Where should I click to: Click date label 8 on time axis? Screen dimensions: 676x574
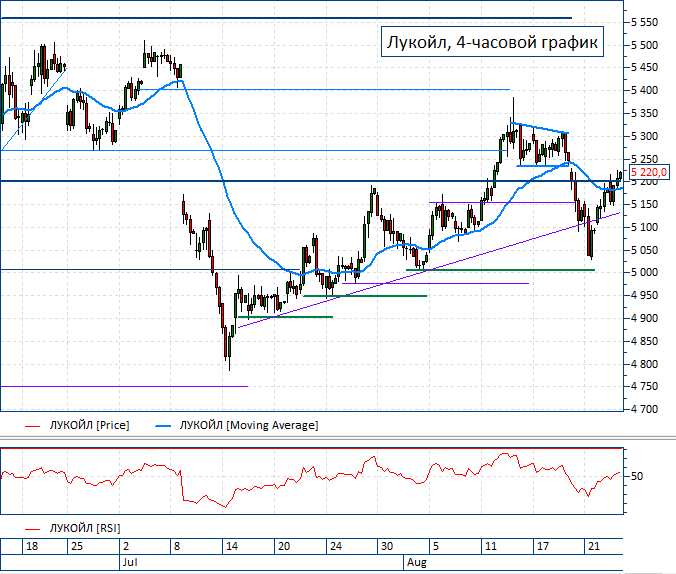[x=177, y=546]
